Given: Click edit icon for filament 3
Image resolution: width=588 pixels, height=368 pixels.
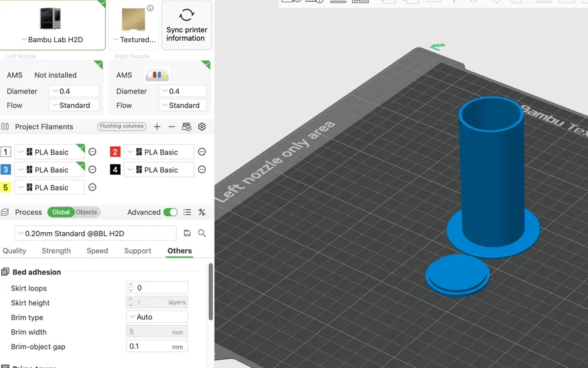Looking at the screenshot, I should pyautogui.click(x=92, y=169).
